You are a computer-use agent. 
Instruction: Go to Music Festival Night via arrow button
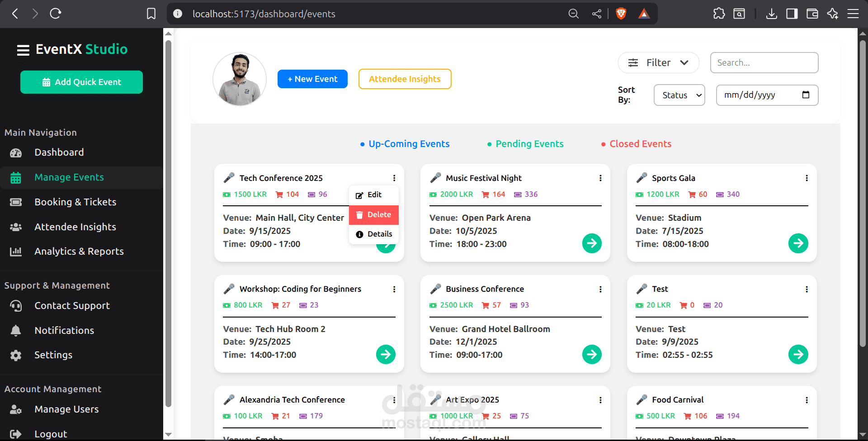point(592,243)
